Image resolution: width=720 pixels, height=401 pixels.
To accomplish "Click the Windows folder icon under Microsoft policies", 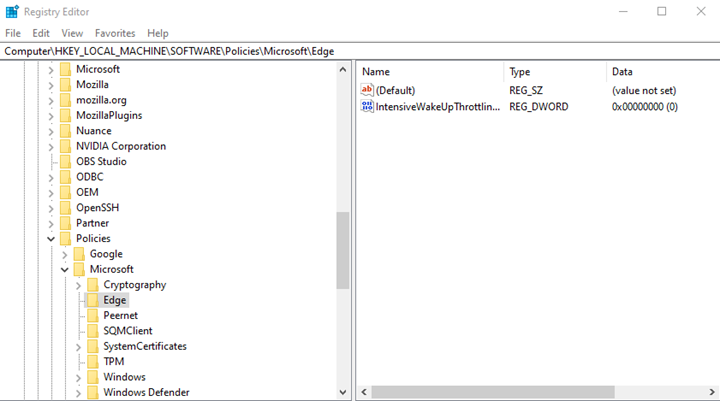I will [x=93, y=377].
